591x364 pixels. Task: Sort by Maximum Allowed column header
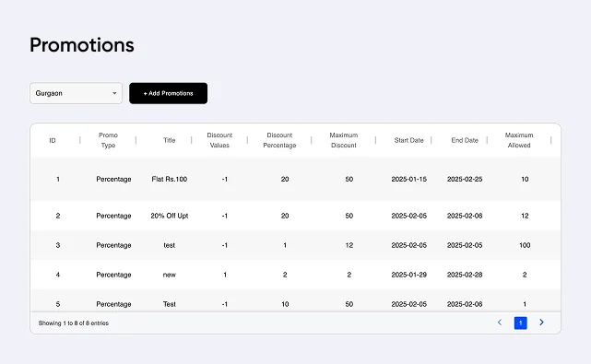tap(519, 140)
